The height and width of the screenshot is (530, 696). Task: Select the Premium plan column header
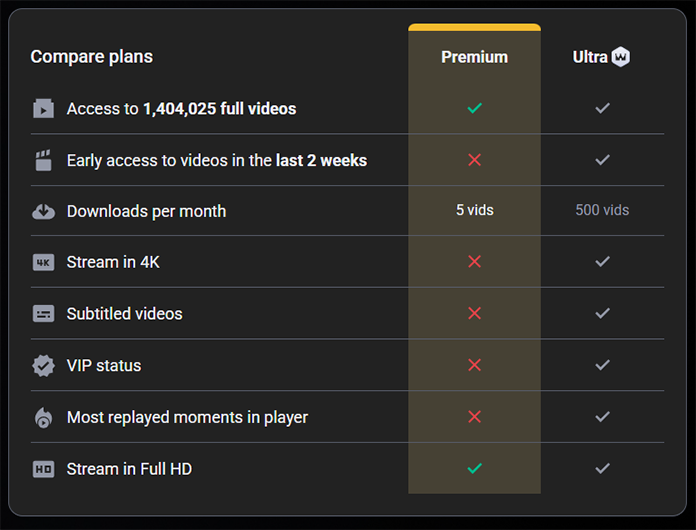click(475, 57)
